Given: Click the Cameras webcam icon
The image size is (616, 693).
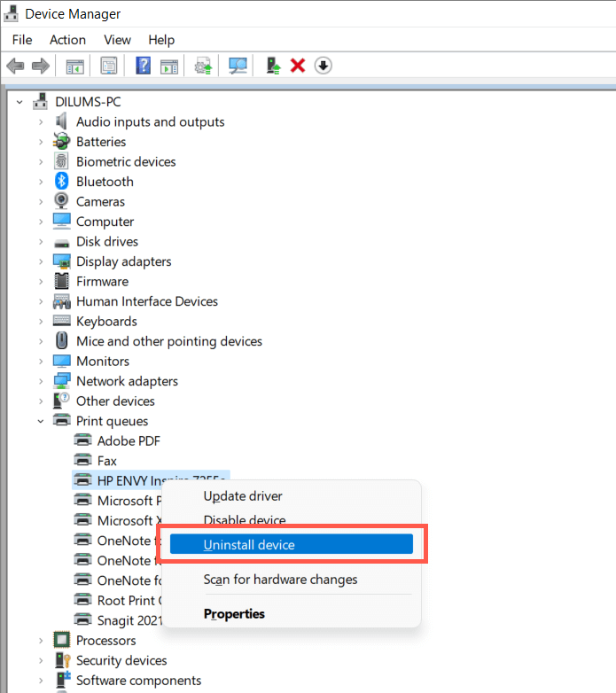Looking at the screenshot, I should [61, 201].
